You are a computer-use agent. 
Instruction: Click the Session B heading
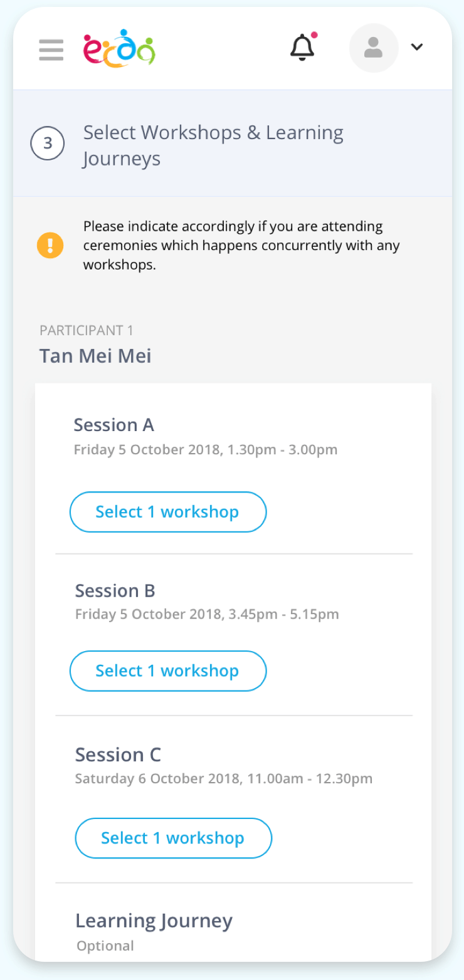coord(115,591)
